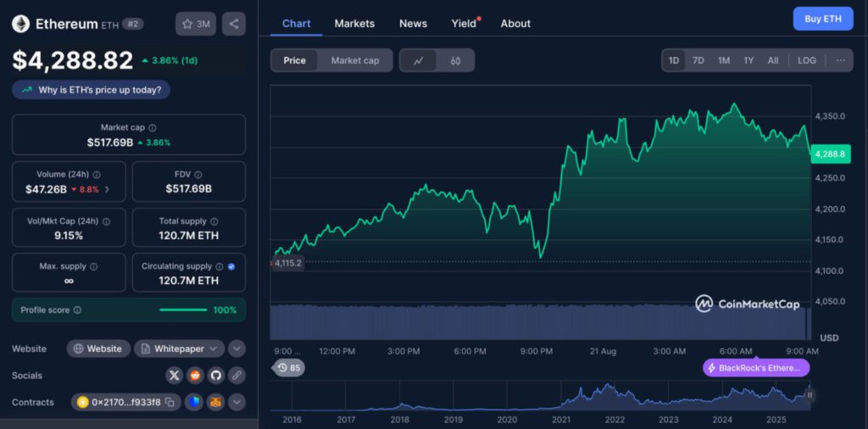Viewport: 868px width, 429px height.
Task: Switch to candlestick chart view
Action: (455, 60)
